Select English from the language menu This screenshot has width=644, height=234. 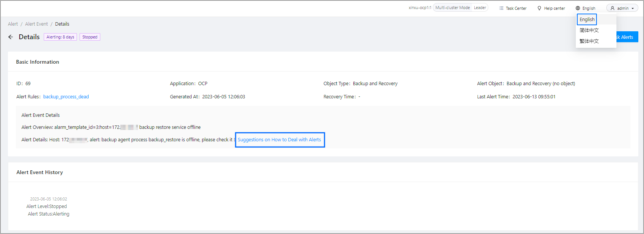coord(587,19)
